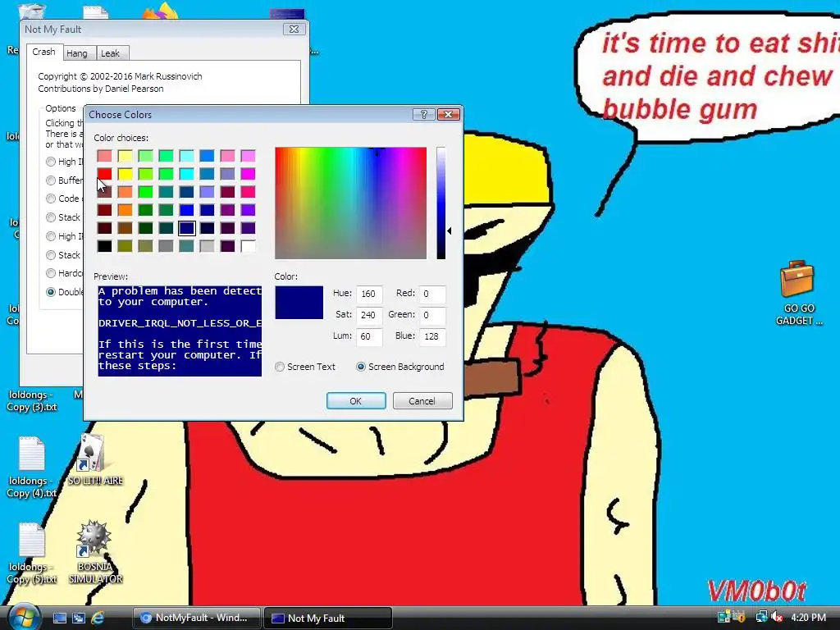Pick the magenta swatch in second row
Screen dimensions: 840x630
point(248,174)
